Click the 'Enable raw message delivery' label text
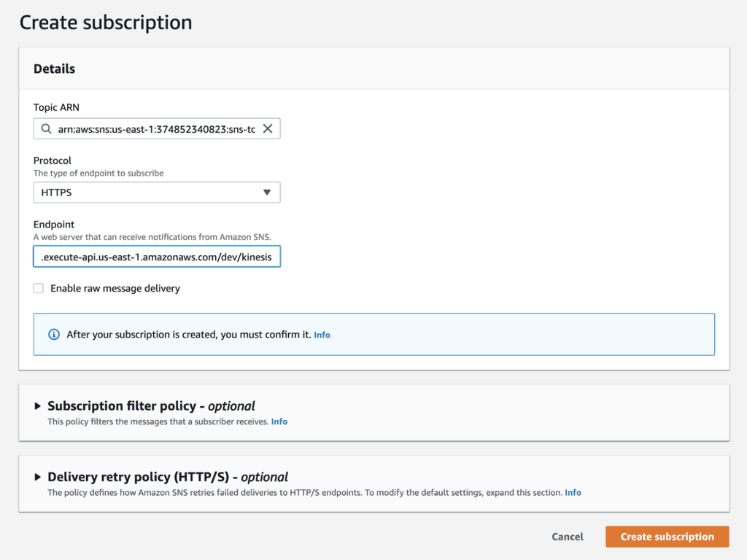 point(115,289)
